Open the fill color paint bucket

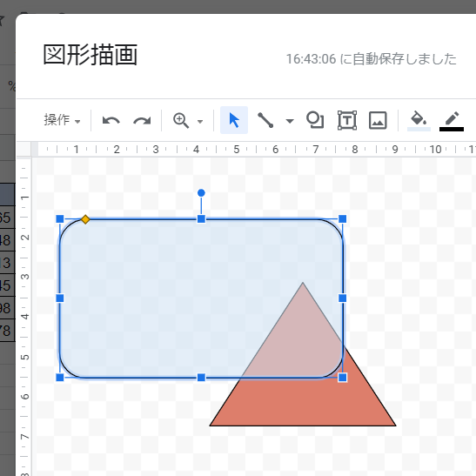coord(419,121)
